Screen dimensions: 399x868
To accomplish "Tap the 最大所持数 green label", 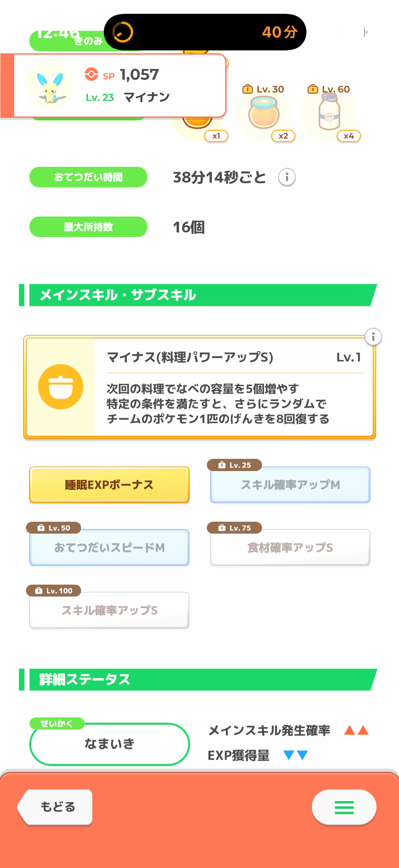I will 88,227.
